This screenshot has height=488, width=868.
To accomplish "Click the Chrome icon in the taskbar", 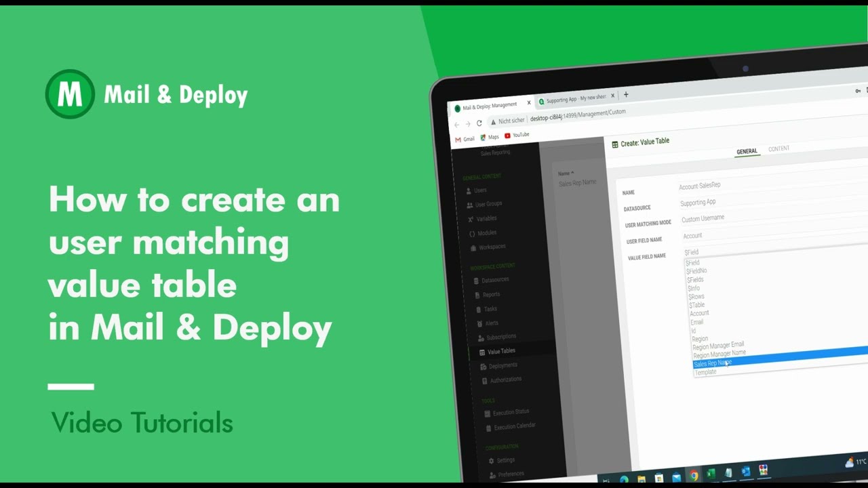I will click(x=694, y=475).
